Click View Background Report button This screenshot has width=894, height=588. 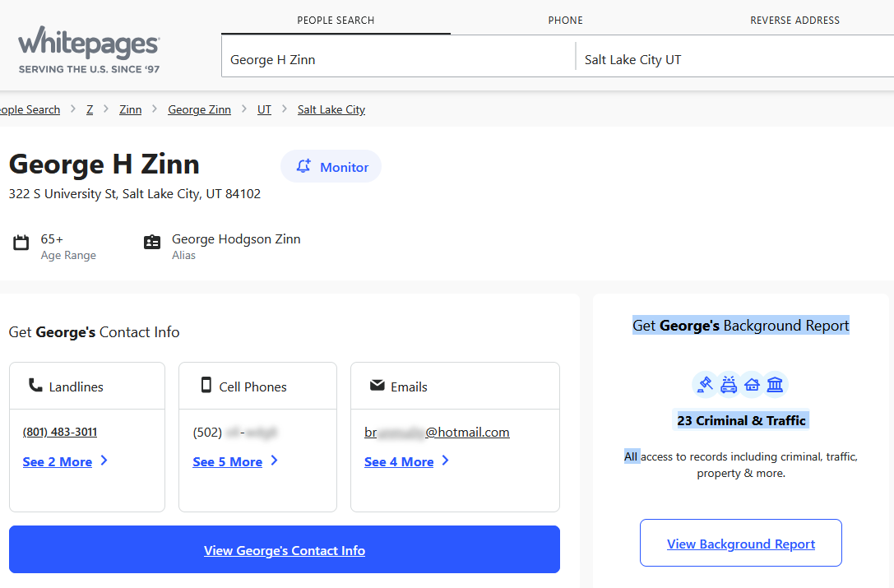pos(741,543)
